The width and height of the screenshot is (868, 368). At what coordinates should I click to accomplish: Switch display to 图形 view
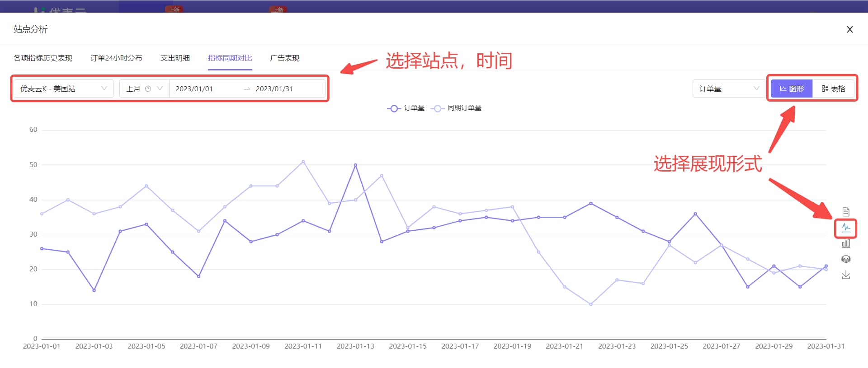(x=792, y=89)
